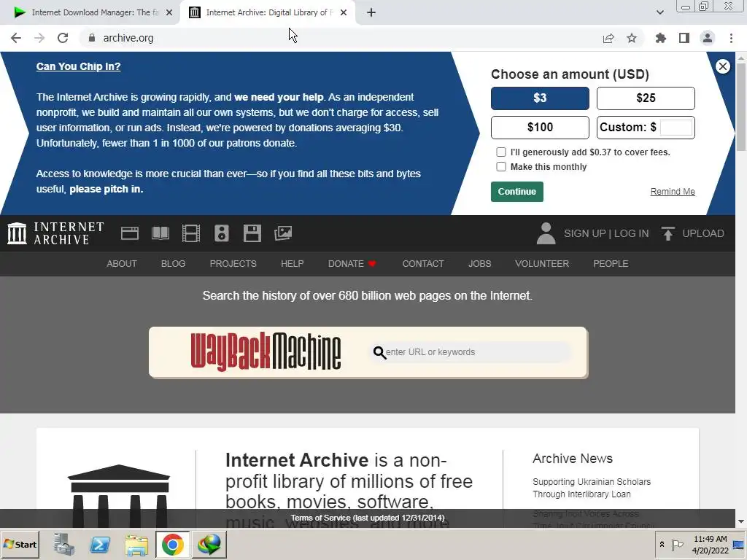Viewport: 747px width, 560px height.
Task: Select the $100 donation amount
Action: point(540,128)
